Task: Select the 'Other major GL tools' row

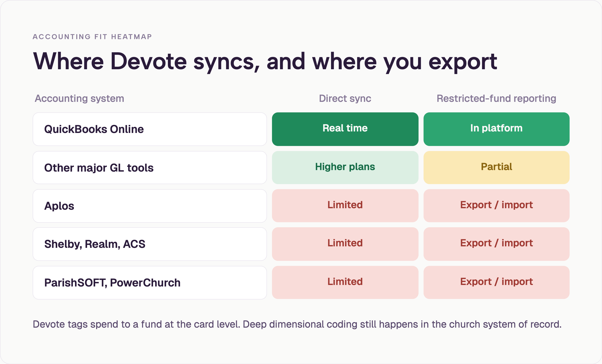Action: (150, 168)
